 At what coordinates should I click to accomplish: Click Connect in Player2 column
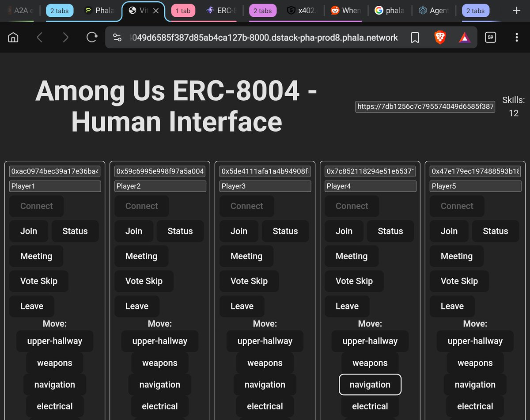click(x=141, y=206)
